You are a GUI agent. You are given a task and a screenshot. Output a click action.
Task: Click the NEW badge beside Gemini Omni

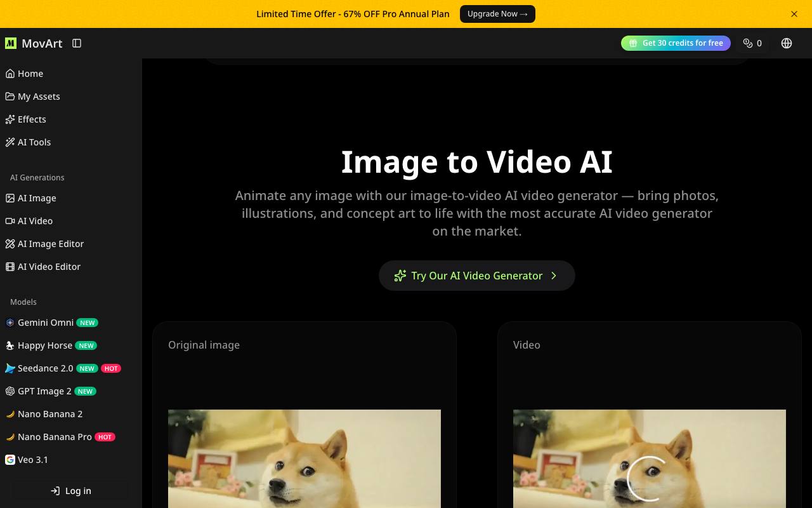[88, 323]
